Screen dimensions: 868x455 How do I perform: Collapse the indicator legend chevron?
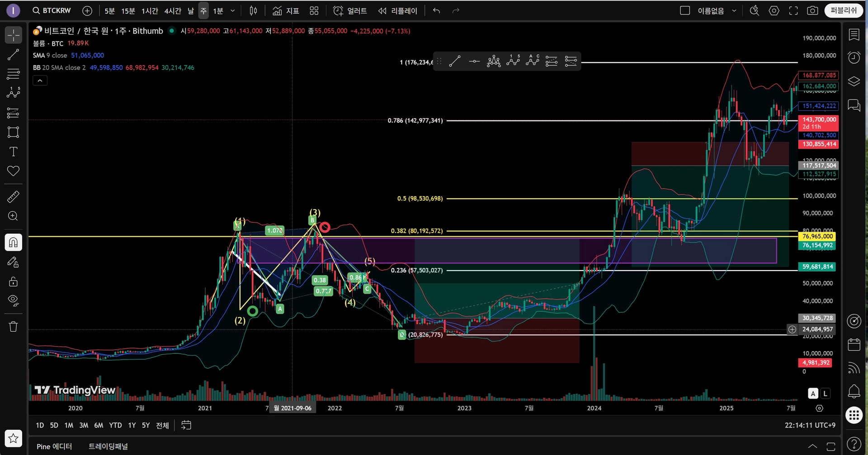(x=40, y=80)
